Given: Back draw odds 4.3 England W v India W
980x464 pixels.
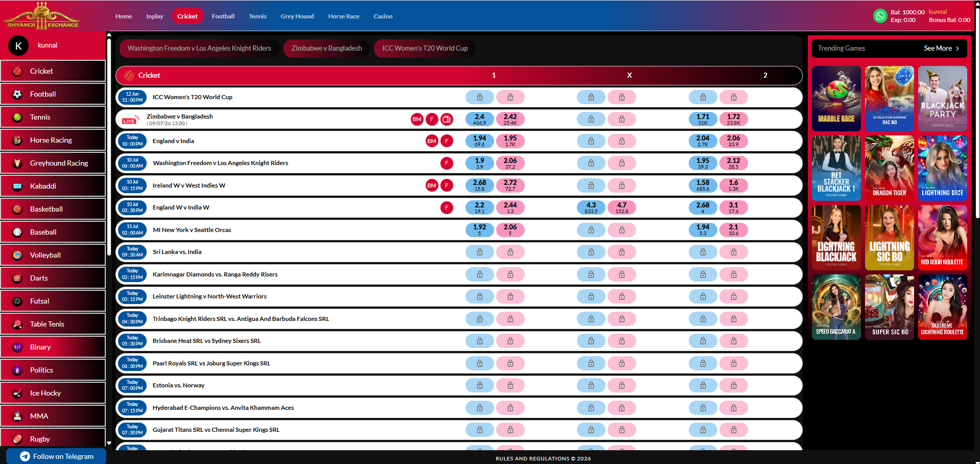Looking at the screenshot, I should [591, 207].
